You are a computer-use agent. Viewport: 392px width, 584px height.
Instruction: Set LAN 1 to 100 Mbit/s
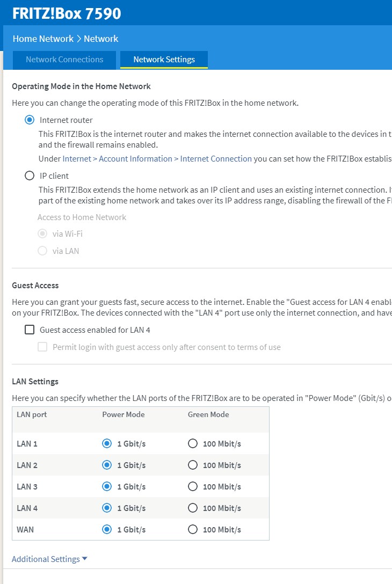[x=193, y=444]
